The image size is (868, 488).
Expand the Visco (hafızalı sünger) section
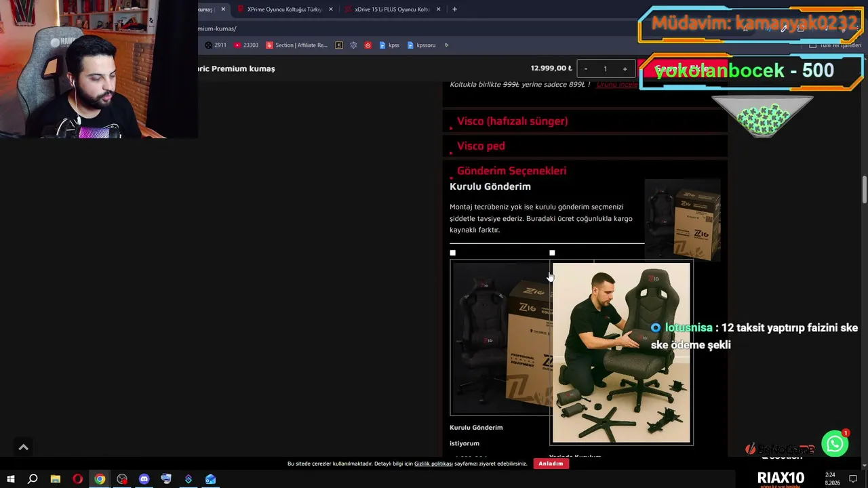click(512, 121)
